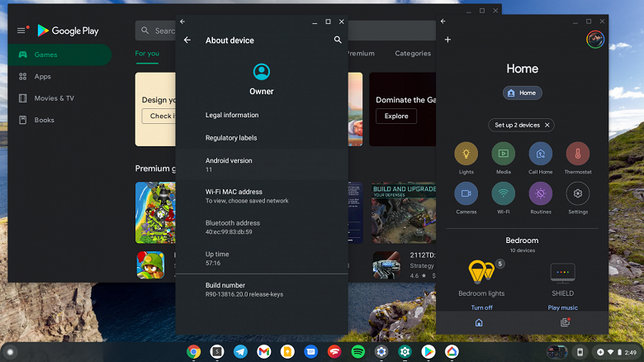Switch to the Categories tab
The width and height of the screenshot is (644, 362).
[413, 54]
